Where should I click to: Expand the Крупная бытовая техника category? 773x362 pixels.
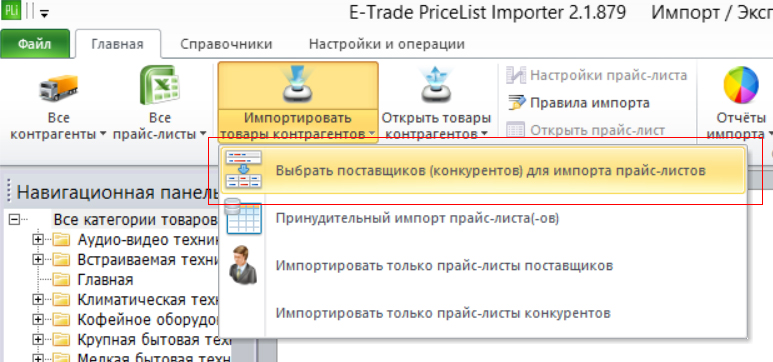tap(37, 340)
